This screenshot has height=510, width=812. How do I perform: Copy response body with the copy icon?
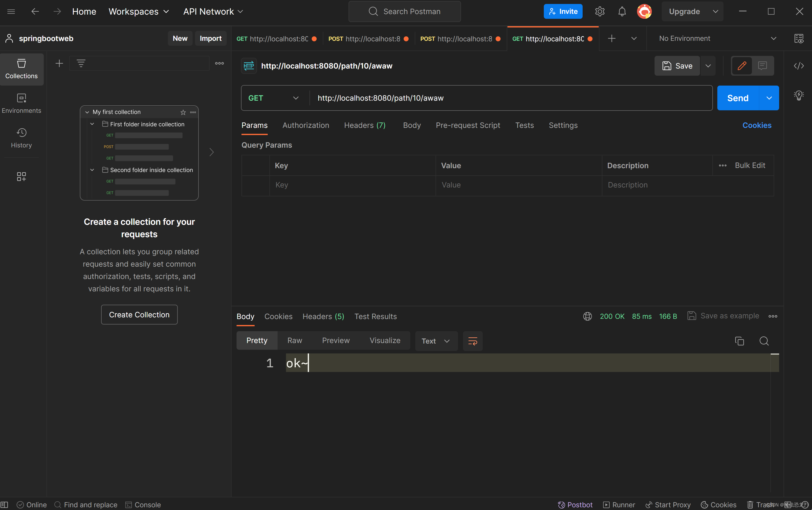[739, 341]
